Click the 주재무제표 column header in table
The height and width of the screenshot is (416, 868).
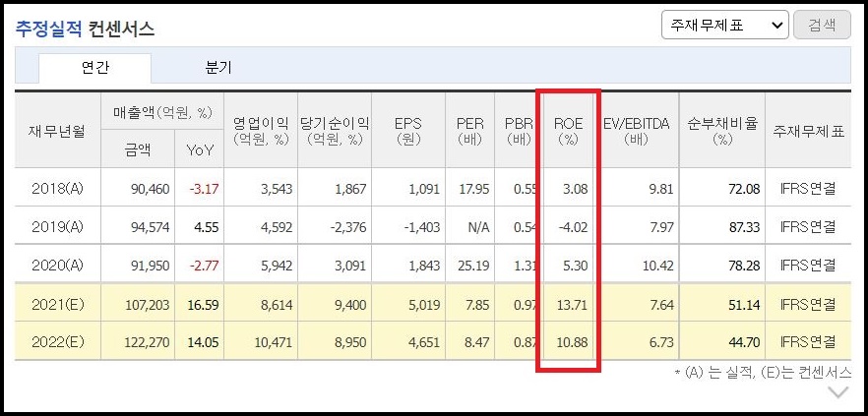click(x=808, y=133)
